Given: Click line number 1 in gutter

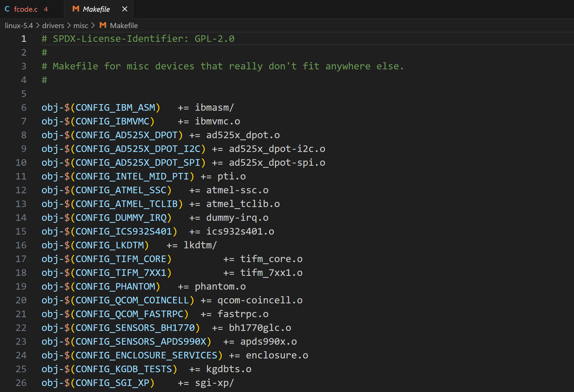Looking at the screenshot, I should [x=24, y=39].
